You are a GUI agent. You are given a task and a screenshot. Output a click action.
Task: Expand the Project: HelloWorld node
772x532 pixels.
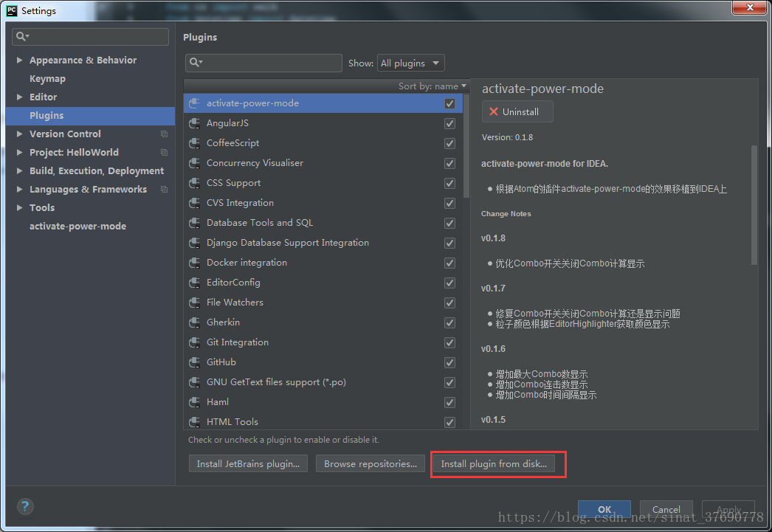point(19,153)
